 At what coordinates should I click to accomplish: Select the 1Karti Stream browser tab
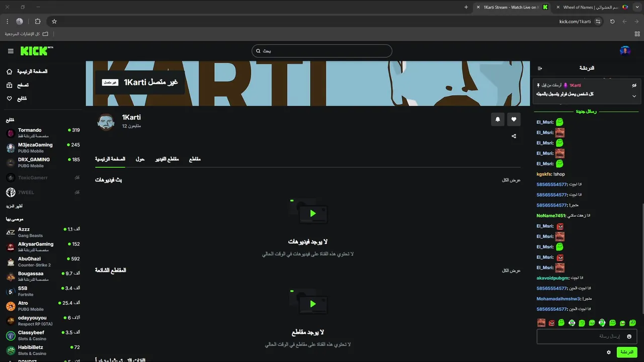point(512,7)
